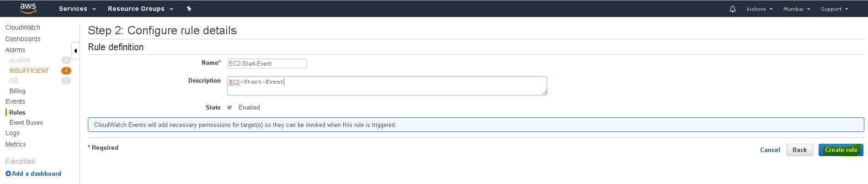Open the notifications bell
Screen dimensions: 868x184
(x=732, y=9)
